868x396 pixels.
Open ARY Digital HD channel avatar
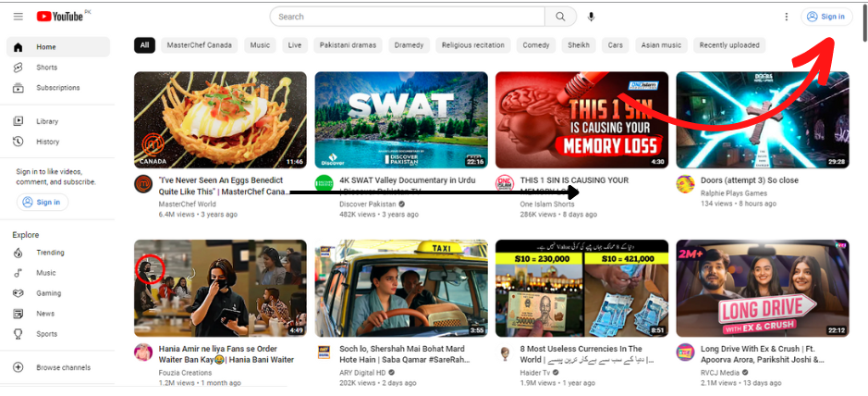[324, 353]
